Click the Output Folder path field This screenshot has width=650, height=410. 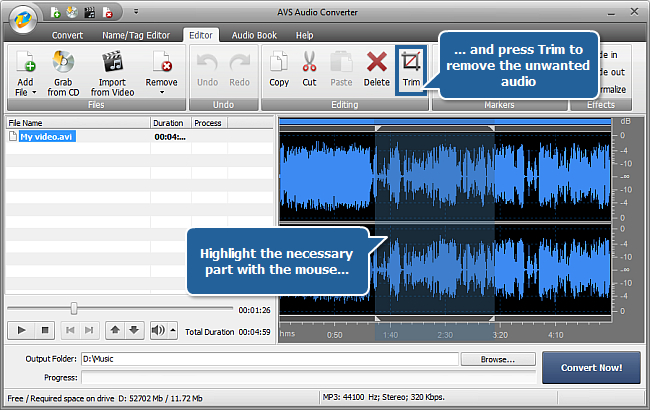(x=270, y=359)
